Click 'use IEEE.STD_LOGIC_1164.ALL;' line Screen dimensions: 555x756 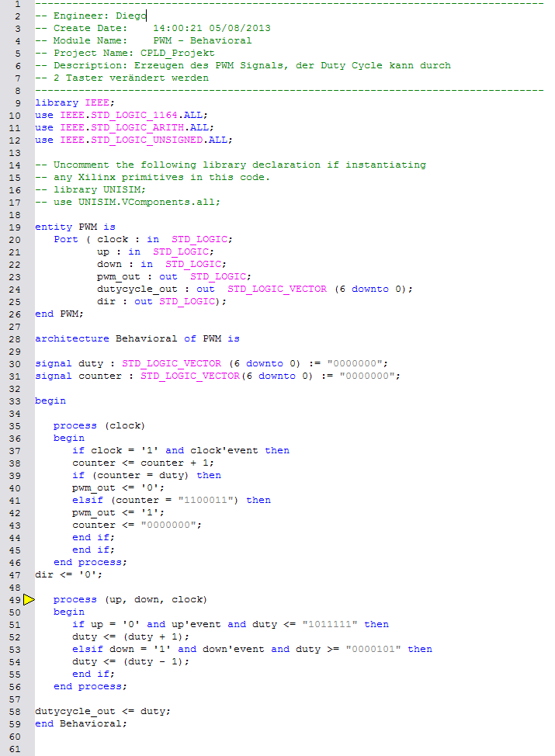[122, 115]
